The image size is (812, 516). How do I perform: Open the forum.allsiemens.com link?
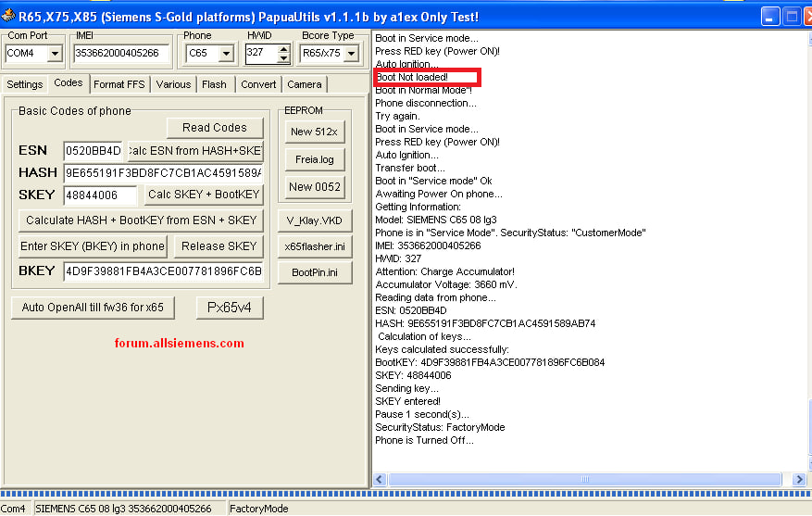(180, 343)
